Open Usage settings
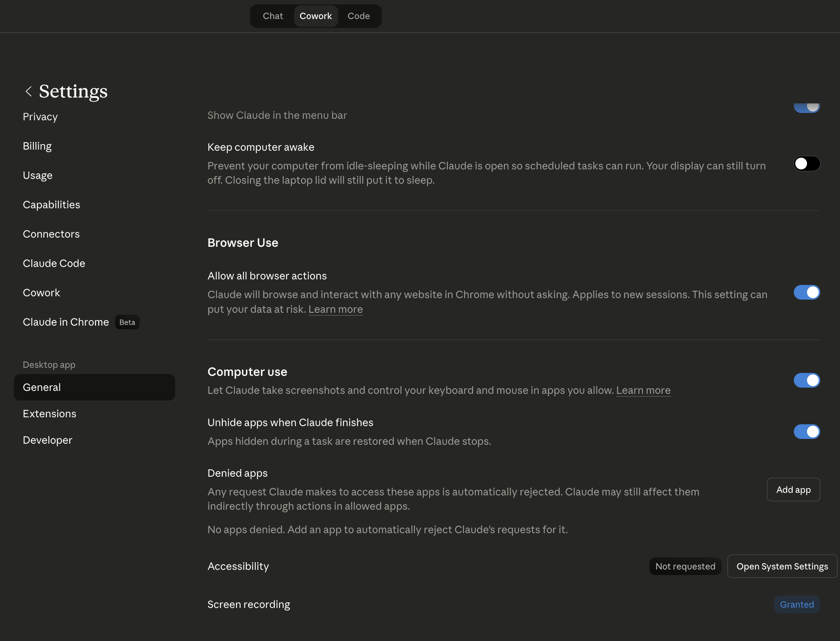Screen dimensions: 840x641 point(37,176)
